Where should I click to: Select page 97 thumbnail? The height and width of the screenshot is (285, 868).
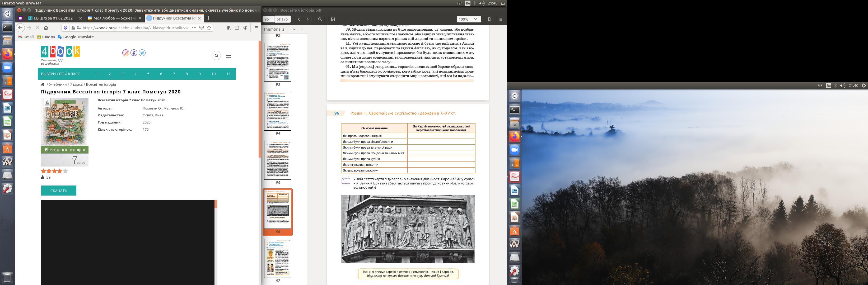[x=277, y=258]
